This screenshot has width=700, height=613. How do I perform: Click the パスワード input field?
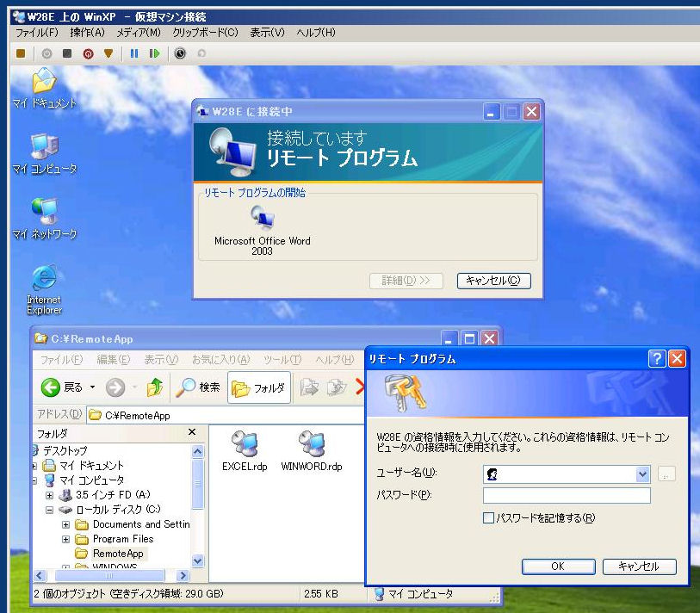coord(567,495)
